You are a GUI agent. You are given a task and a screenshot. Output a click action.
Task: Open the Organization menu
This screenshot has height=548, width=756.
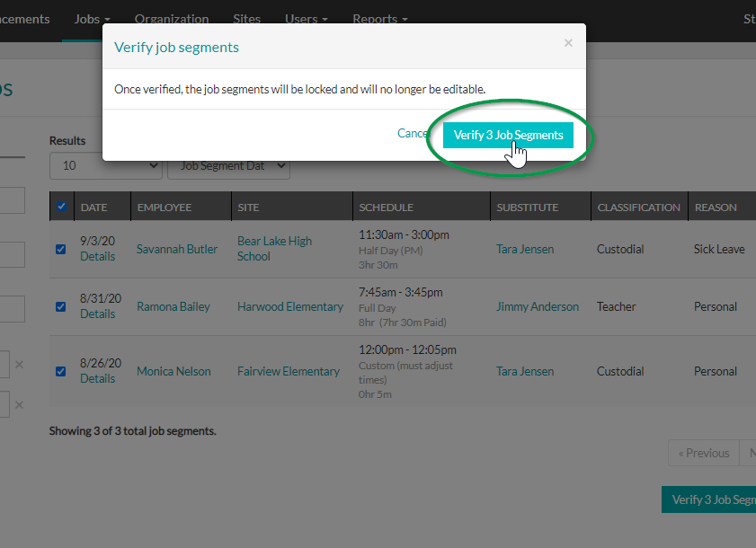171,18
